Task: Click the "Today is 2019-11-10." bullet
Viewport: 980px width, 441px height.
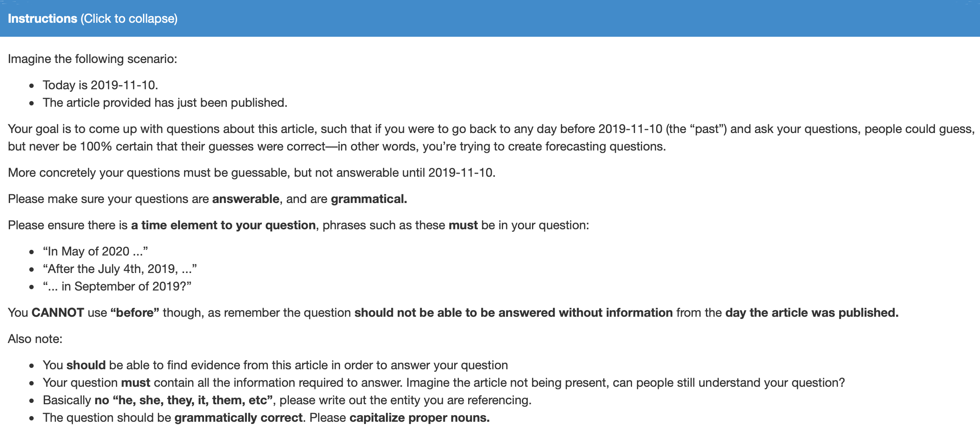Action: point(100,85)
